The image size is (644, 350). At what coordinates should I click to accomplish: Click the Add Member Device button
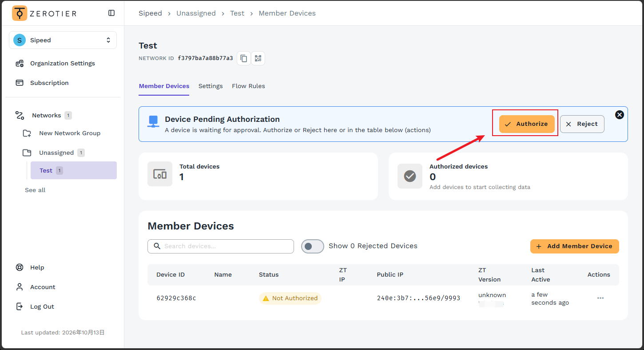(575, 246)
